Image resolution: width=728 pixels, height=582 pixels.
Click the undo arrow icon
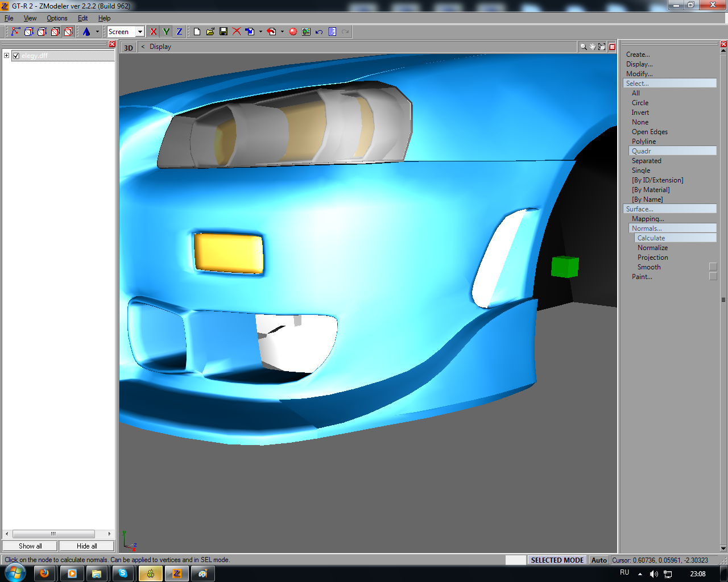pyautogui.click(x=319, y=32)
